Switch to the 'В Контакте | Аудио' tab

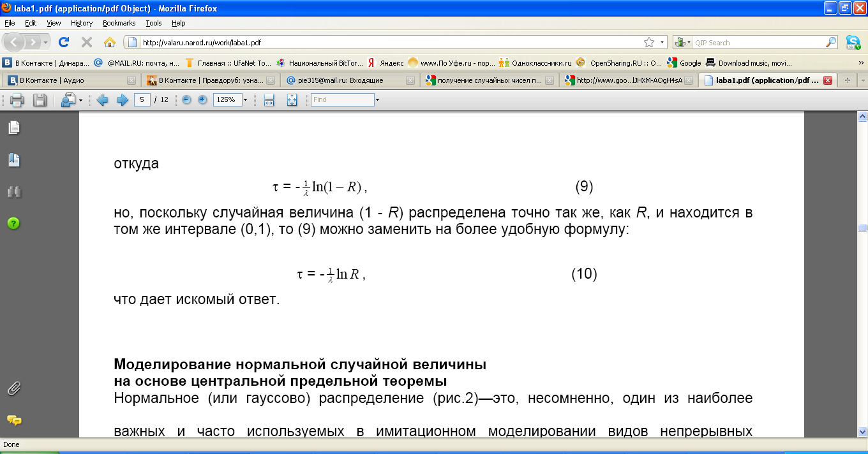(70, 80)
